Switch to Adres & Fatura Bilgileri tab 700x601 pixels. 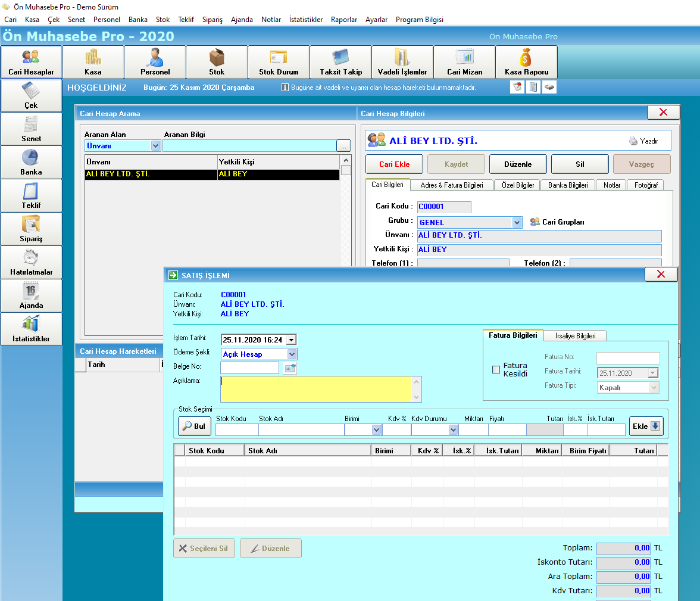[452, 185]
